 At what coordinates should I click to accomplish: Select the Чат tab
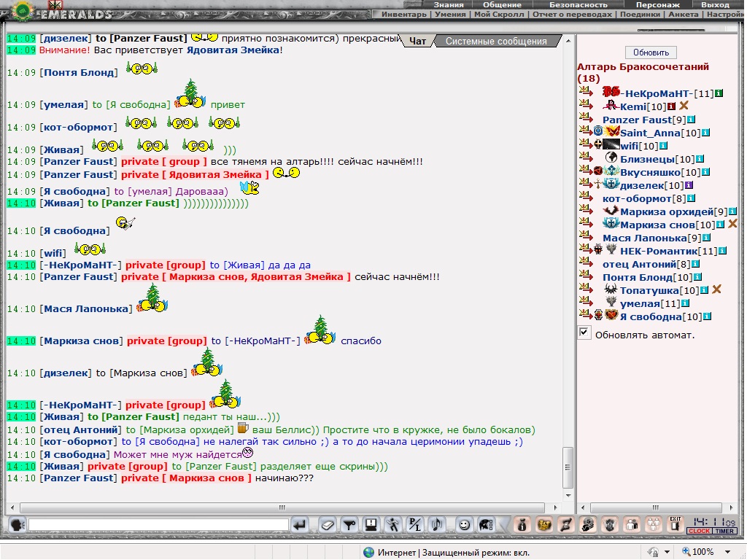coord(418,41)
